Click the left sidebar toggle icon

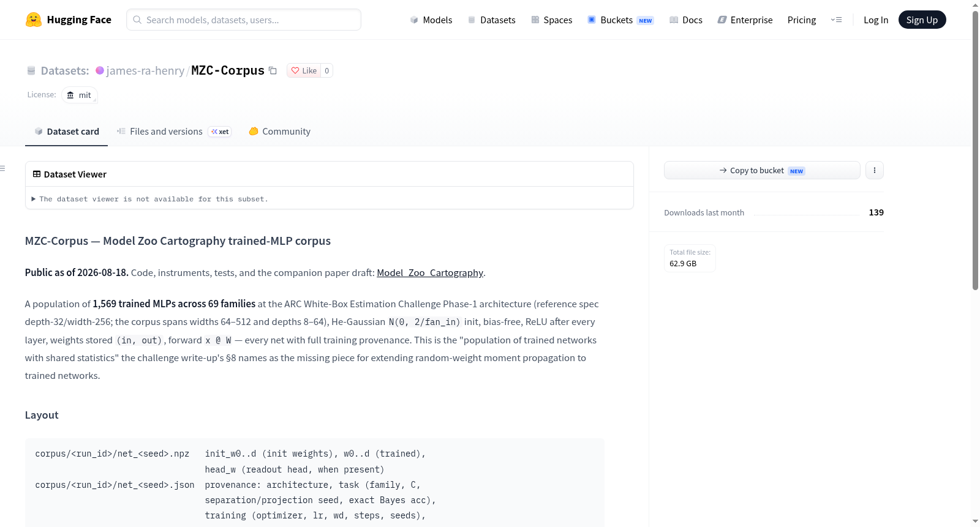tap(2, 168)
